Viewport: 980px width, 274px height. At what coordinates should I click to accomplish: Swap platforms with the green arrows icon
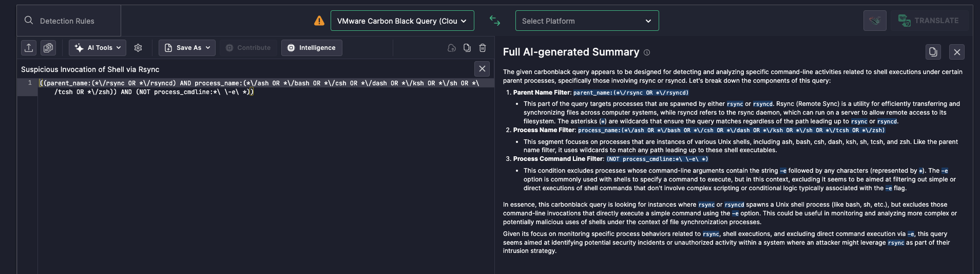pos(495,21)
